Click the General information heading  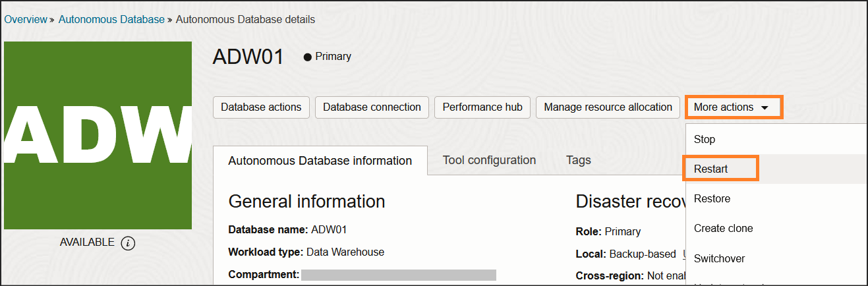306,201
